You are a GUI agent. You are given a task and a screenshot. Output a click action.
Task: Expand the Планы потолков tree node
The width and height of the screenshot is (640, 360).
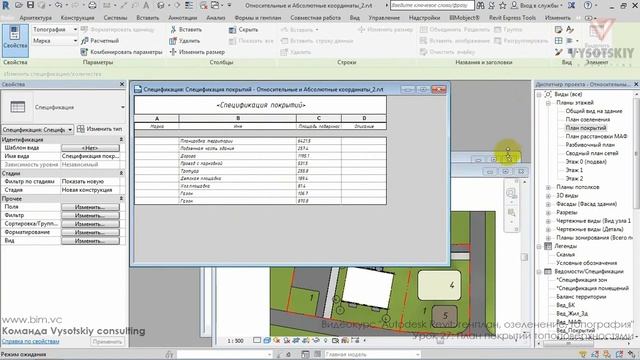[x=548, y=187]
